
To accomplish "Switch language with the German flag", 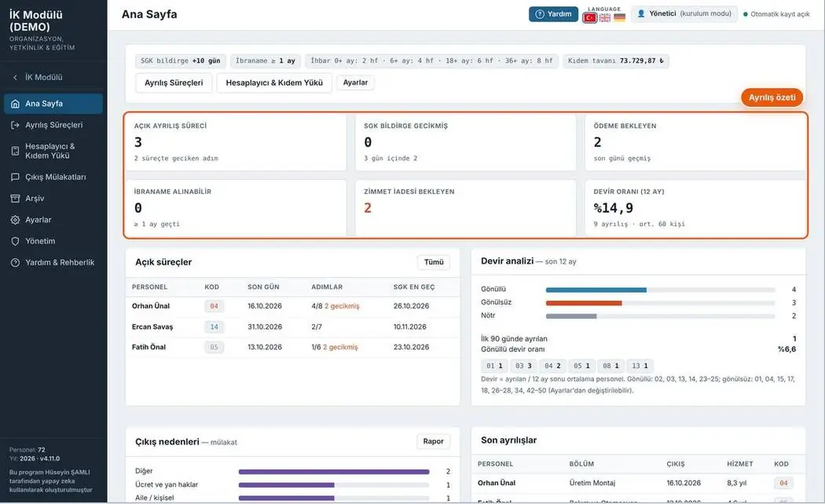I will point(619,18).
